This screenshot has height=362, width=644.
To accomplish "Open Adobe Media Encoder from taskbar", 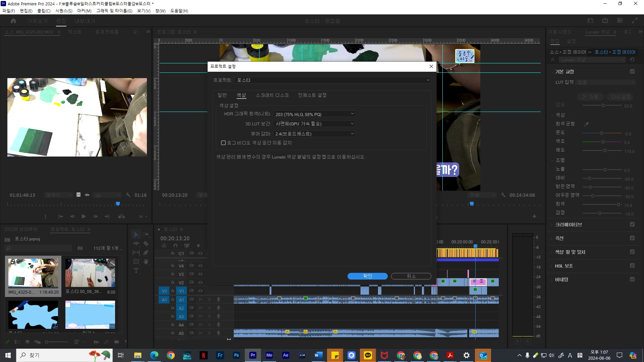I will point(269,355).
